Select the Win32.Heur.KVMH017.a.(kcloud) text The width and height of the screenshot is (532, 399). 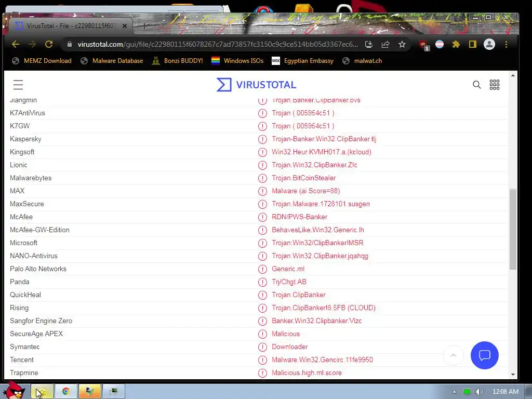(321, 152)
